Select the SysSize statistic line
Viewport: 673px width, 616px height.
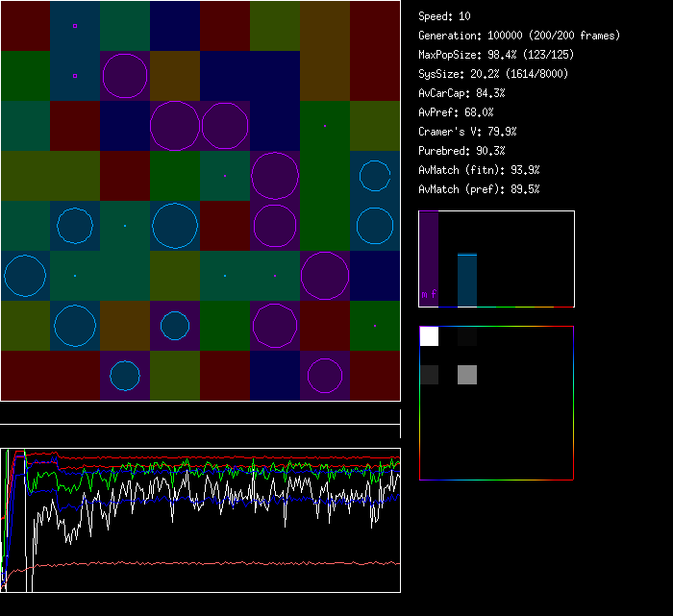click(x=492, y=74)
